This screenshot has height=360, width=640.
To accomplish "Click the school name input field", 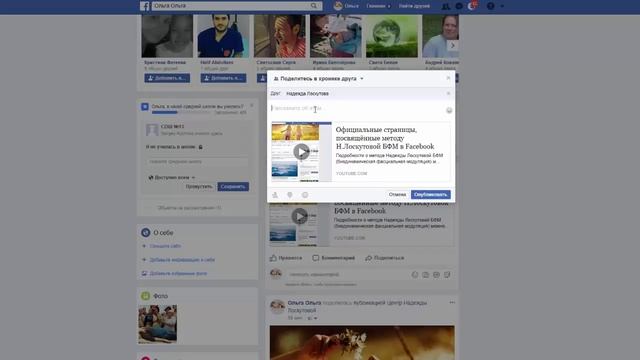I will 197,162.
